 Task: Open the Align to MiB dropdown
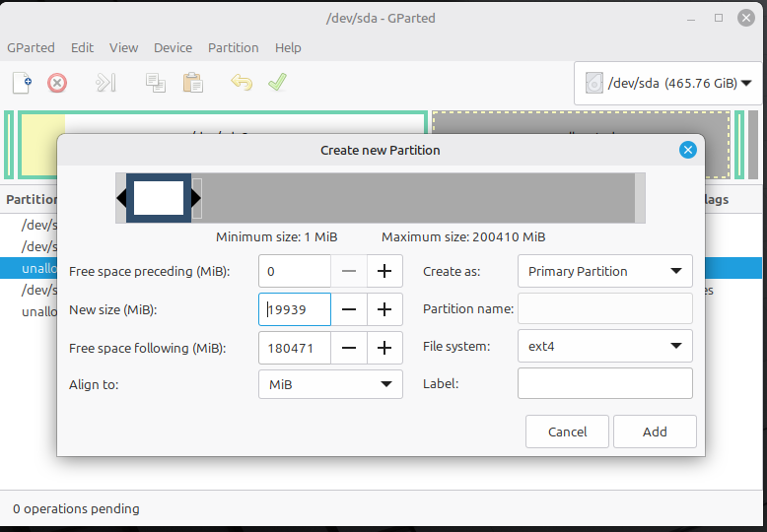tap(330, 384)
